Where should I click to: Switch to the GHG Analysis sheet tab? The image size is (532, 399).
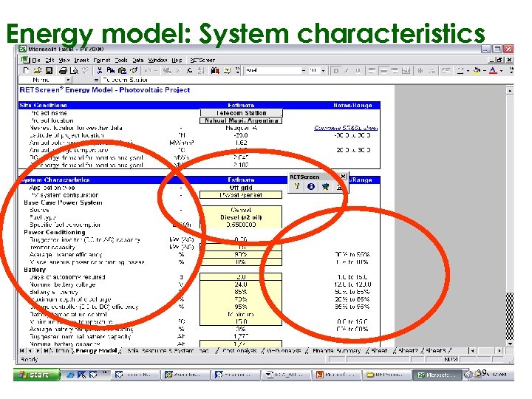click(x=284, y=351)
